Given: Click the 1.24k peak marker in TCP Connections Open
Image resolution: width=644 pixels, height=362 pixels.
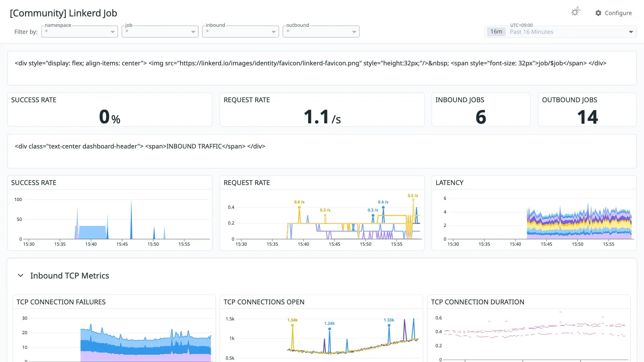Looking at the screenshot, I should pyautogui.click(x=330, y=329).
